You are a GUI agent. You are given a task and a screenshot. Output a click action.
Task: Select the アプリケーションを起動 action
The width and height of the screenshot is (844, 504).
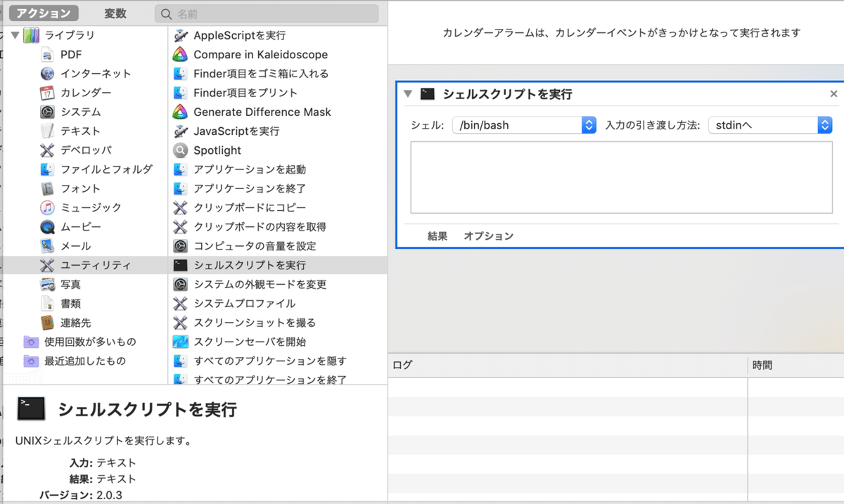coord(179,169)
